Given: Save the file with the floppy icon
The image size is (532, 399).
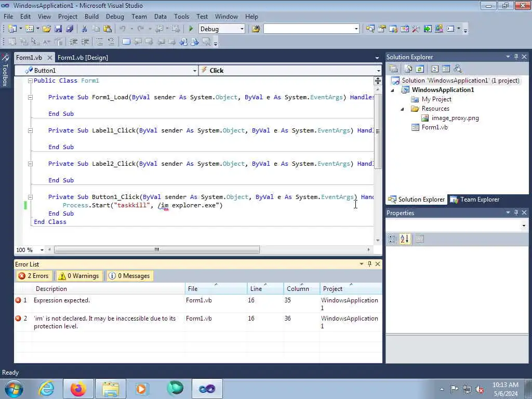Looking at the screenshot, I should 58,29.
